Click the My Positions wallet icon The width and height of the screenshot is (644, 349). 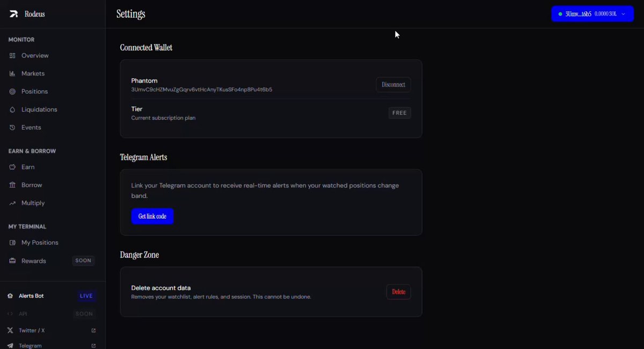tap(12, 243)
